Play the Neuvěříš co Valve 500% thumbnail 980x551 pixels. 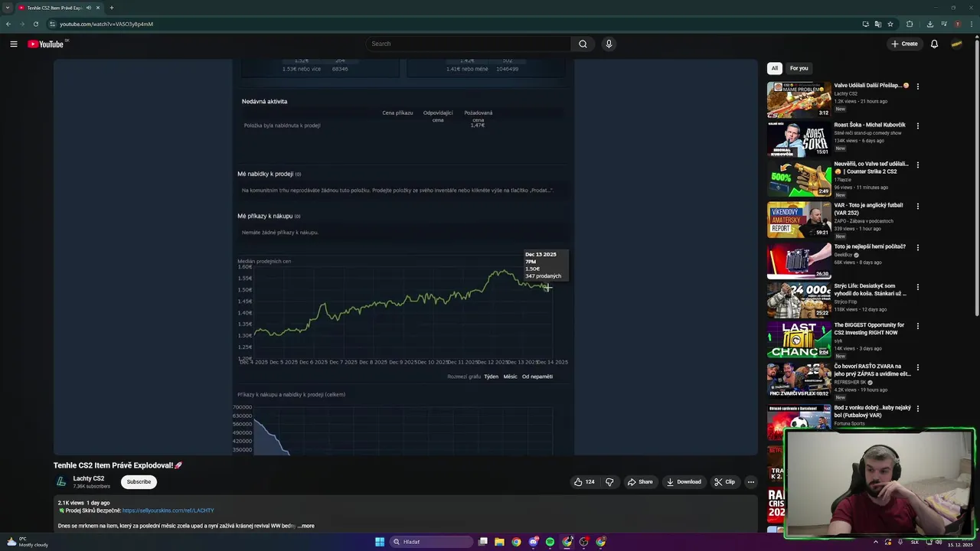(x=799, y=178)
